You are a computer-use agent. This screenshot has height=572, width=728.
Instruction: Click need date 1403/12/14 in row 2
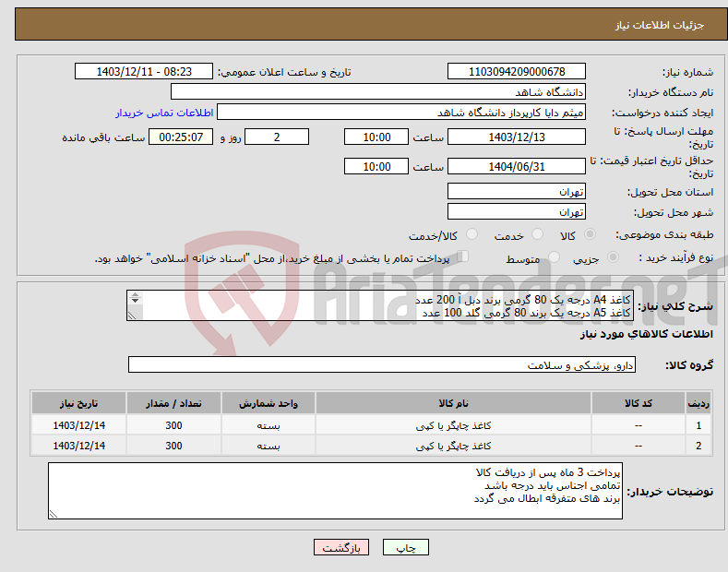coord(79,446)
